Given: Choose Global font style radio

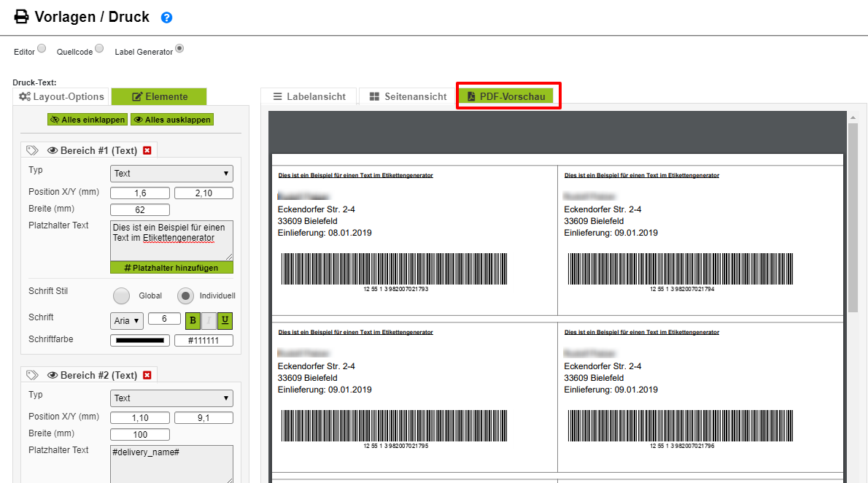Looking at the screenshot, I should pyautogui.click(x=121, y=295).
